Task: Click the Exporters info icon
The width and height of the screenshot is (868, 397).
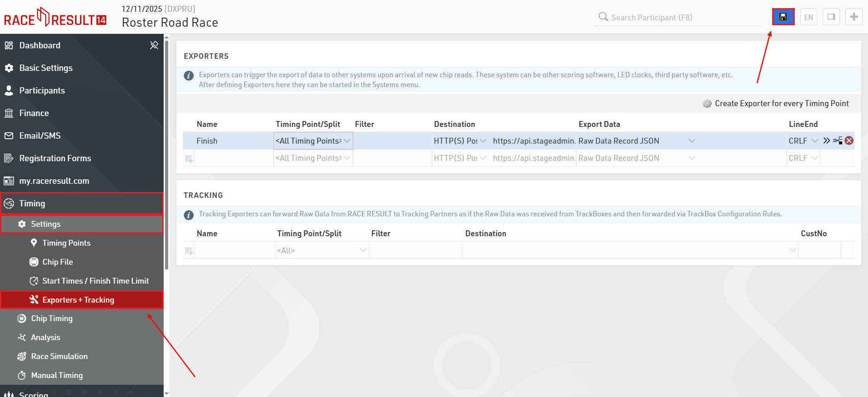Action: coord(189,76)
